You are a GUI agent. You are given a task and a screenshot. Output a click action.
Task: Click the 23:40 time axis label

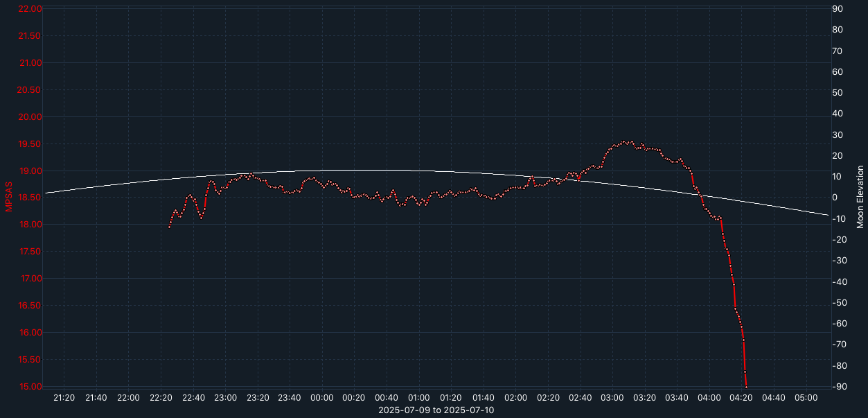click(x=290, y=398)
